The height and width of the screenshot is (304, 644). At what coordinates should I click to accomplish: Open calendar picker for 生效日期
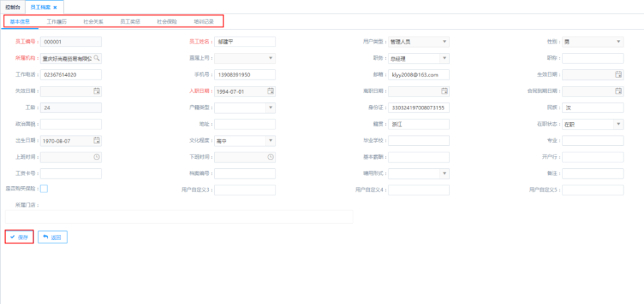coord(618,74)
